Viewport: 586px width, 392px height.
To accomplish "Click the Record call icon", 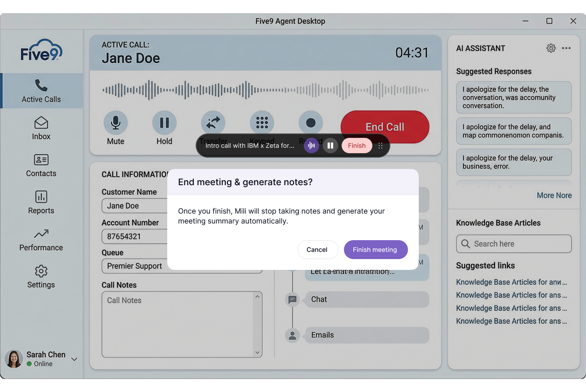I will 311,123.
